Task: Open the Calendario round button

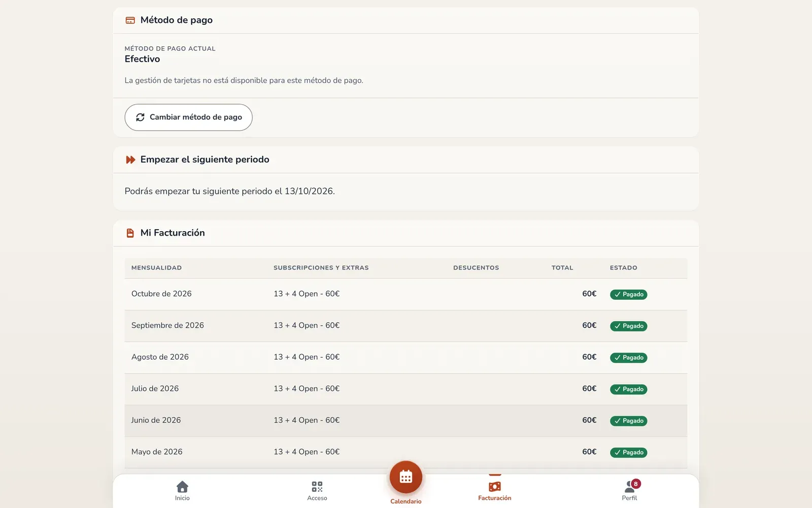Action: (406, 477)
